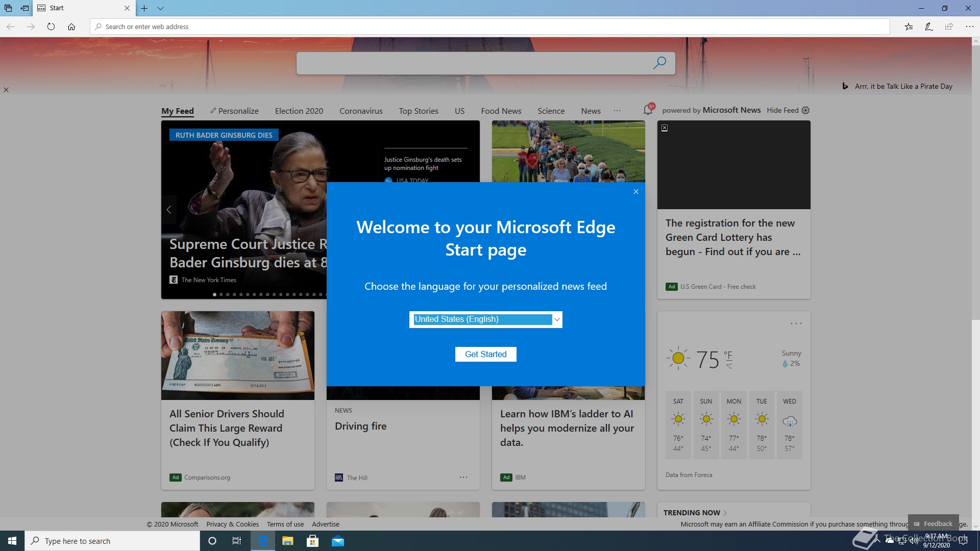The image size is (980, 551).
Task: Open Driving fire news headline
Action: click(x=360, y=426)
